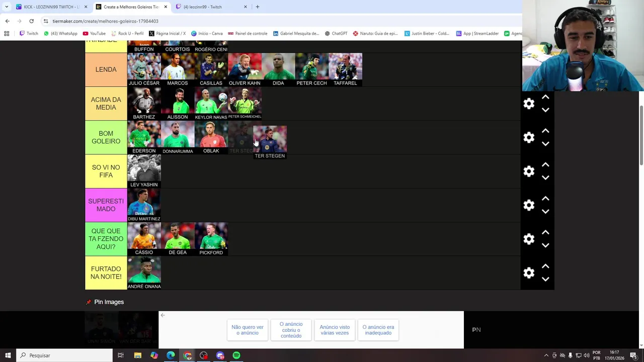Choose 'O anúncio era inadequado' option

[378, 330]
